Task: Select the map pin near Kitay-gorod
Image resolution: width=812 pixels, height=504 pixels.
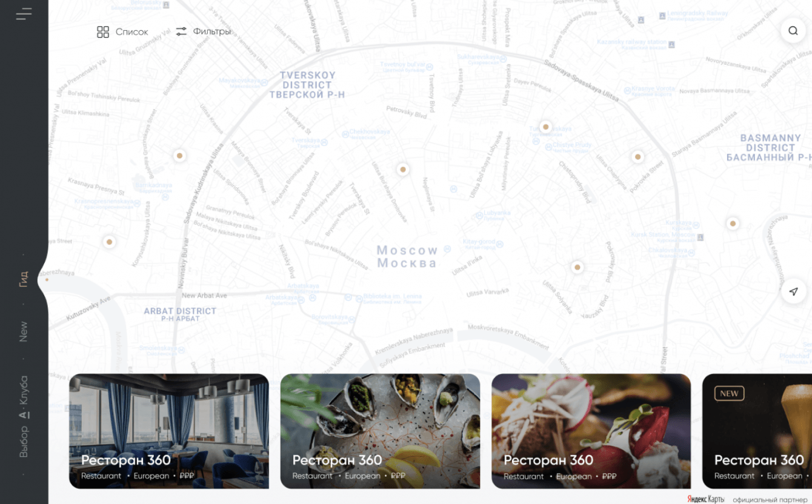Action: [x=577, y=267]
